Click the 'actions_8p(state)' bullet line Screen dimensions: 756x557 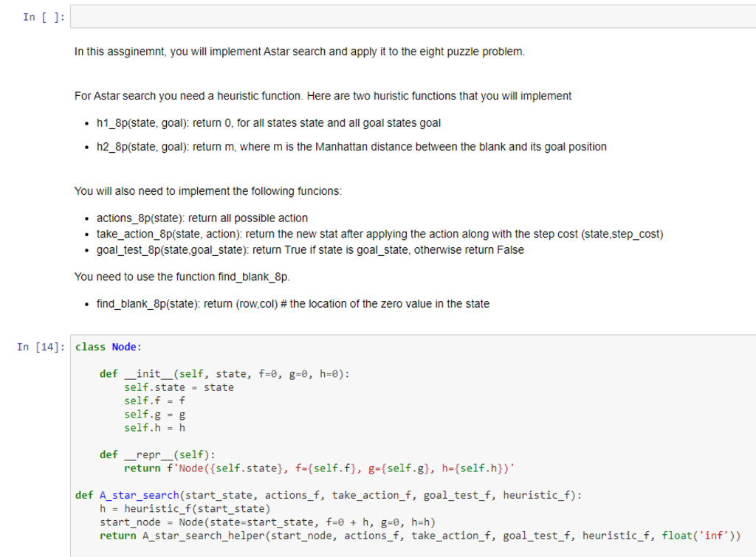(202, 218)
